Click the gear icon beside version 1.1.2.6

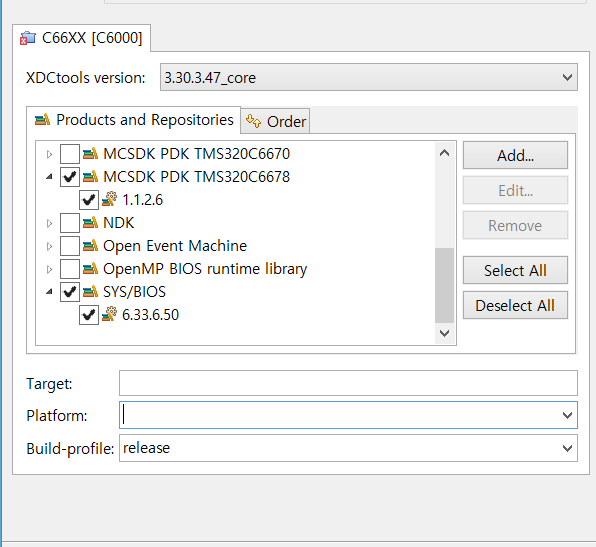tap(109, 200)
